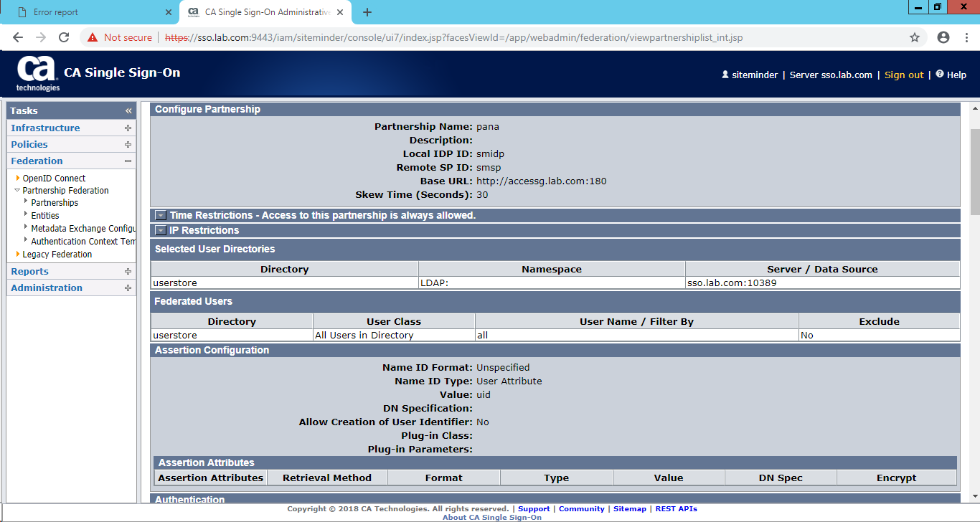
Task: Open the Not secure site warning
Action: click(120, 37)
